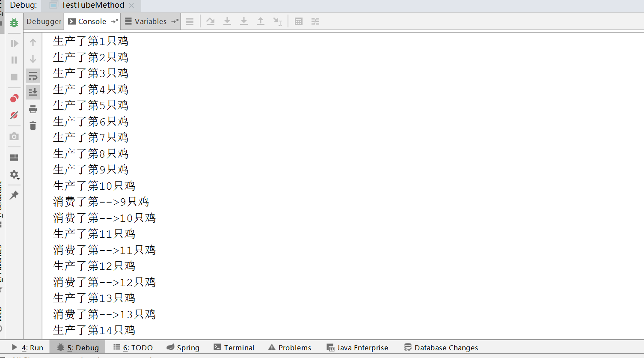Click Run to Cursor icon
The width and height of the screenshot is (644, 358).
click(277, 21)
